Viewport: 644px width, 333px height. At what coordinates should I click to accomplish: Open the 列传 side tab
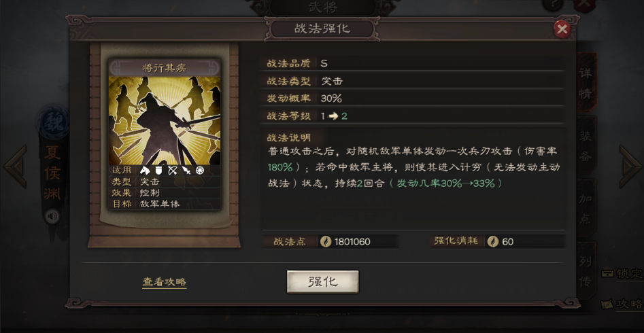586,271
